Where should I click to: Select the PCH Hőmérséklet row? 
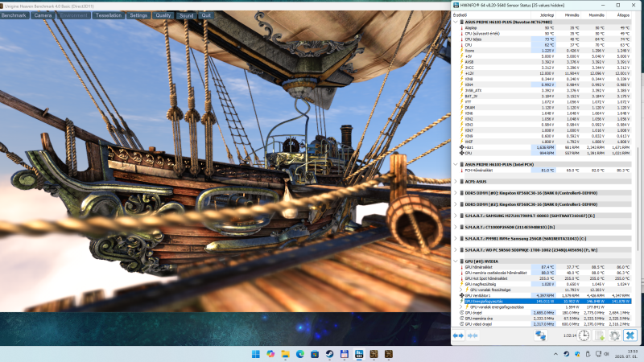pos(547,171)
